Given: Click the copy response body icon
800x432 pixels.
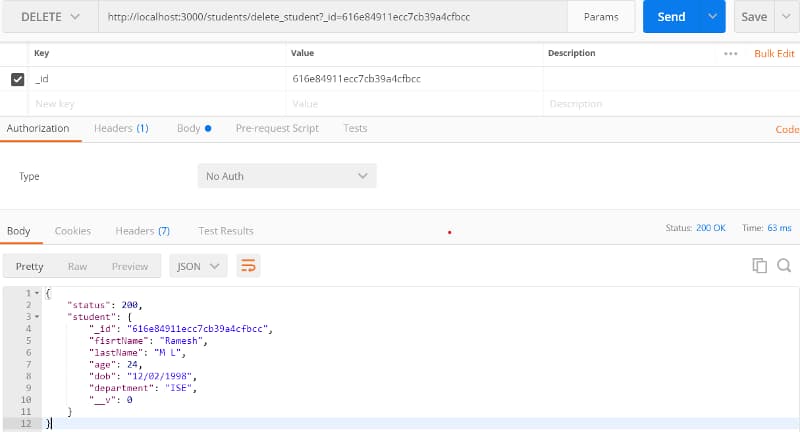Looking at the screenshot, I should pos(760,265).
